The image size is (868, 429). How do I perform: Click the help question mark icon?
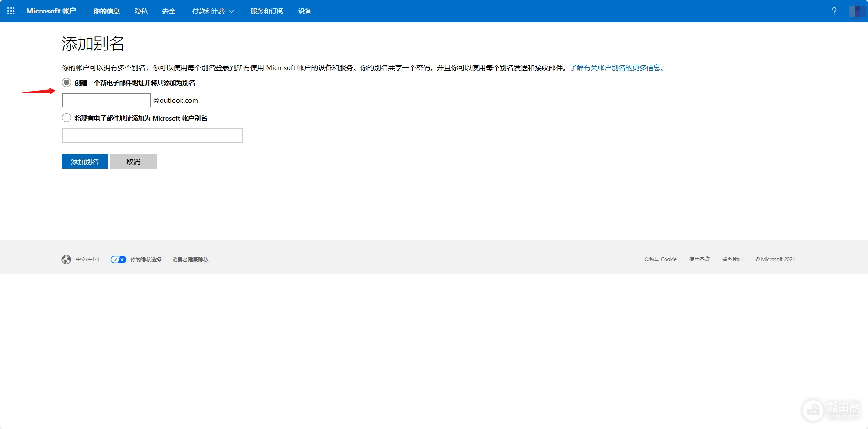coord(834,11)
